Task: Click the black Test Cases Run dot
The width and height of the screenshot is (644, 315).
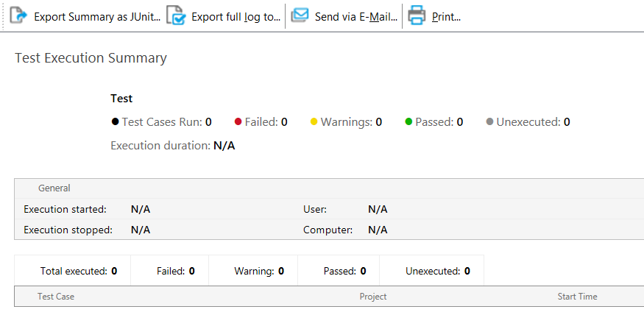Action: coord(115,122)
